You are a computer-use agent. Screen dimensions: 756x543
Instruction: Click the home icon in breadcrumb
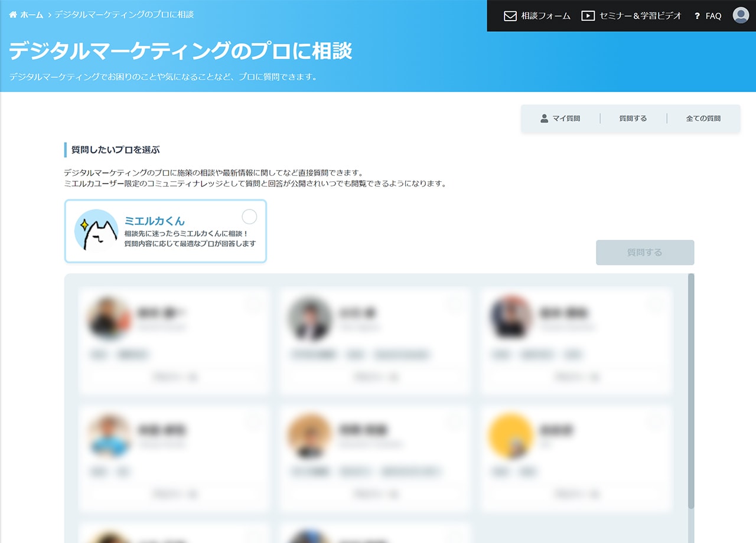click(13, 15)
